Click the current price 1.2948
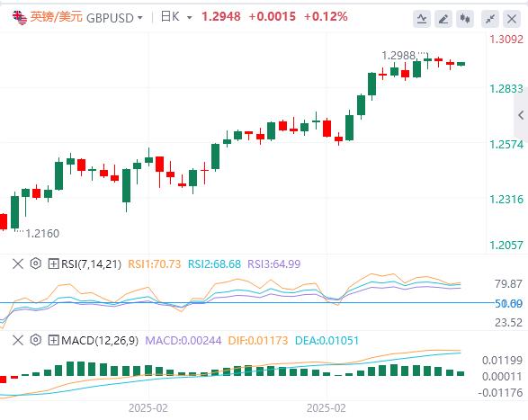 point(221,16)
